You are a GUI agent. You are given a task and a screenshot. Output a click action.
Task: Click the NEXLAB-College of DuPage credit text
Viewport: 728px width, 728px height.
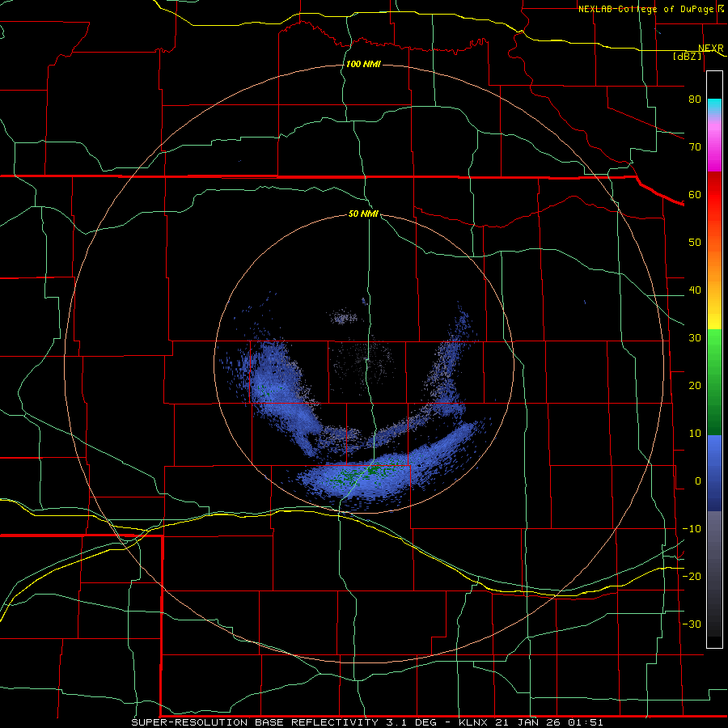tap(648, 9)
